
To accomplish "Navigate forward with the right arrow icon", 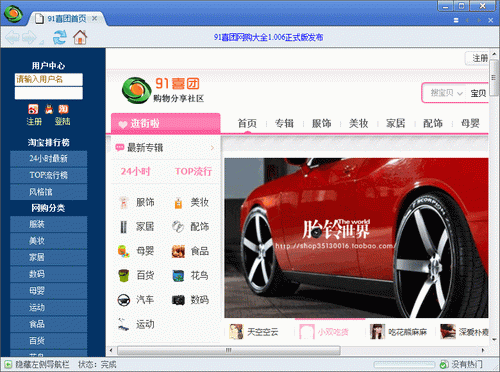I will pyautogui.click(x=29, y=37).
